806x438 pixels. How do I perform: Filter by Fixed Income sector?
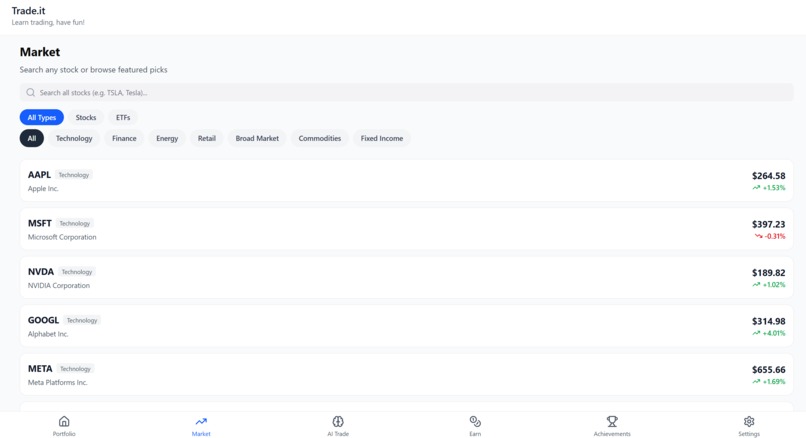tap(382, 138)
